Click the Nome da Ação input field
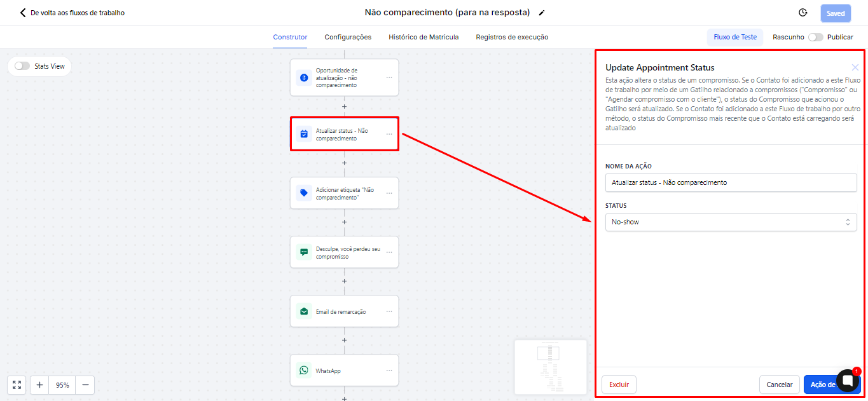Screen dimensions: 868x401 pos(731,182)
